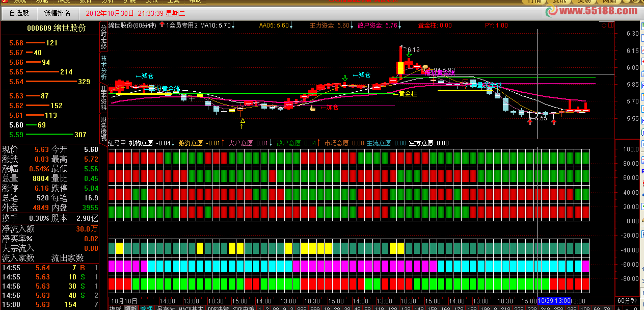
Task: Click the 涨幅 value 0.54%
Action: click(x=39, y=169)
